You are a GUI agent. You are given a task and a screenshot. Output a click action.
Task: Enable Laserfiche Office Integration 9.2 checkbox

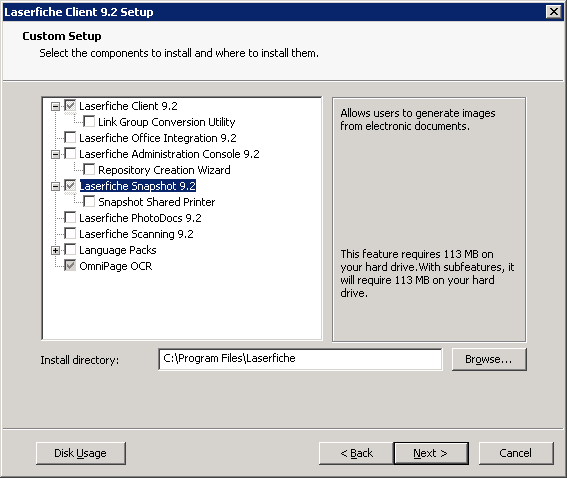tap(70, 137)
